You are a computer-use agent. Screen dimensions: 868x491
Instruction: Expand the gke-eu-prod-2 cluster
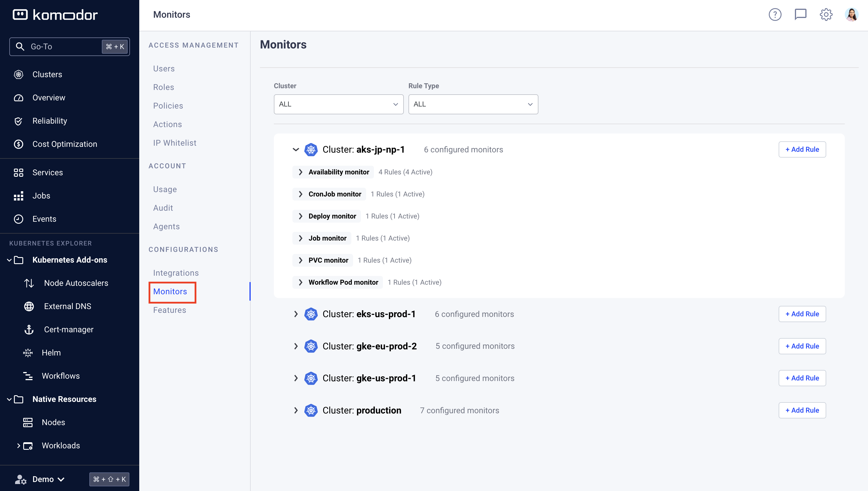pos(296,346)
